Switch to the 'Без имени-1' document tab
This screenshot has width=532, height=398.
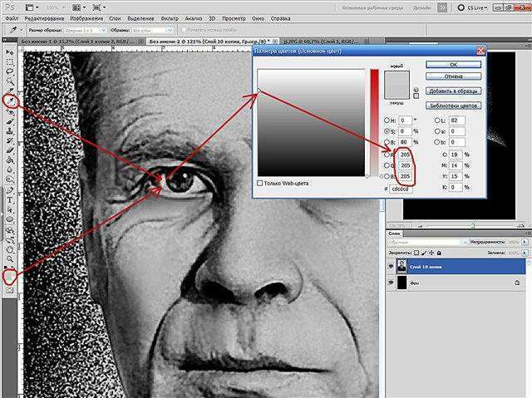[52, 39]
